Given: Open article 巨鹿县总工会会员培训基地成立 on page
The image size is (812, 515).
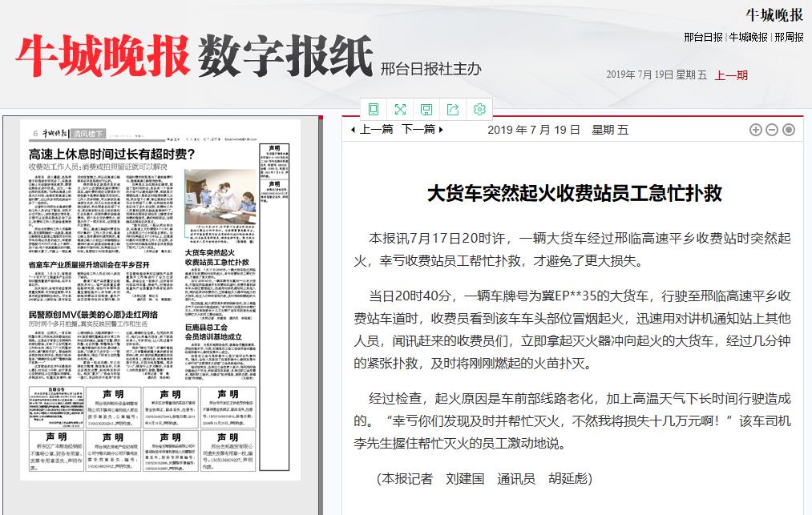Looking at the screenshot, I should pos(213,332).
